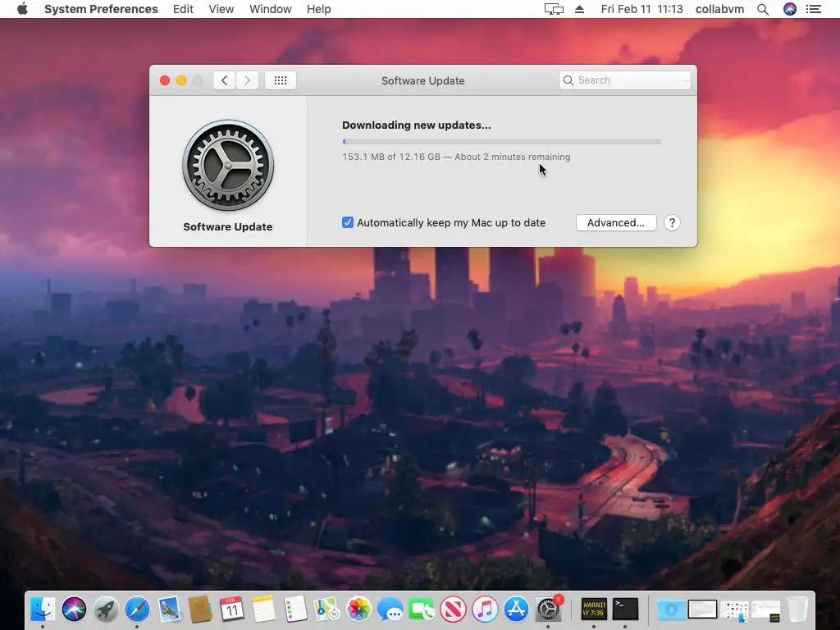Open Safari compass icon in the Dock

coord(137,609)
